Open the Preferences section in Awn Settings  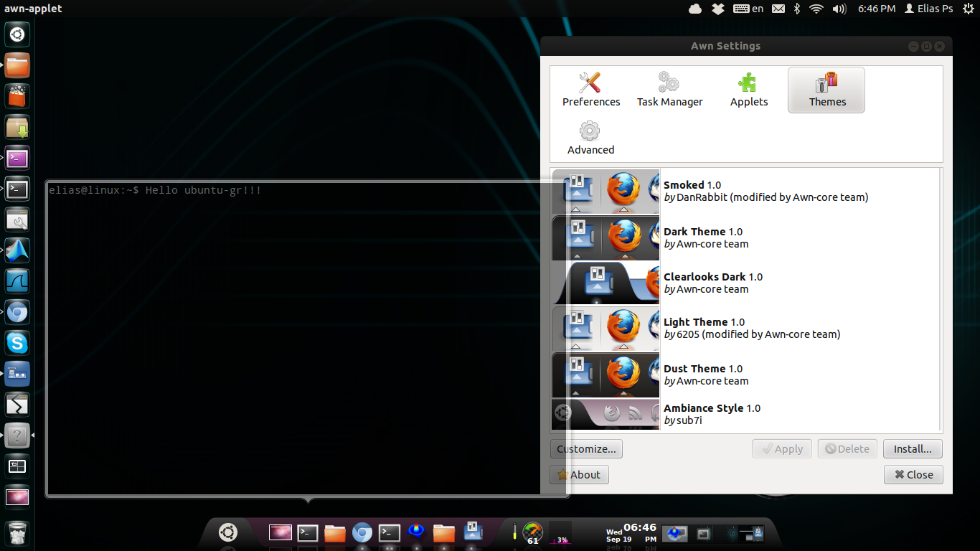click(590, 90)
